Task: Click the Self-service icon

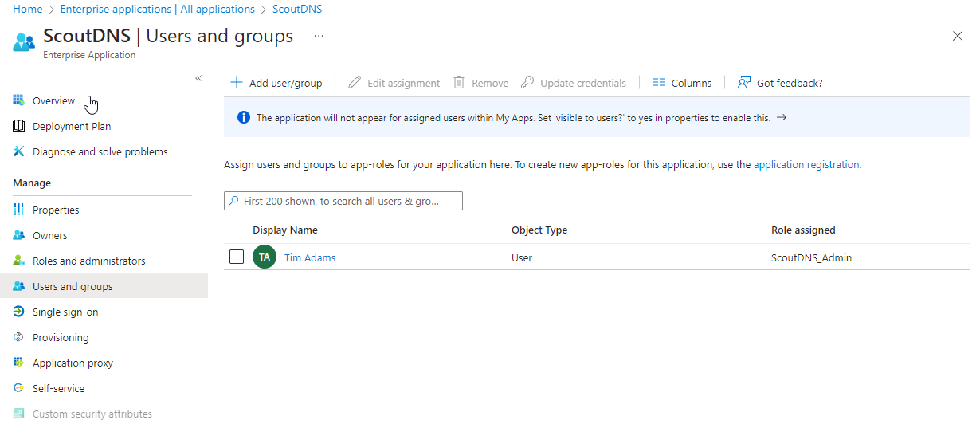Action: [x=19, y=388]
